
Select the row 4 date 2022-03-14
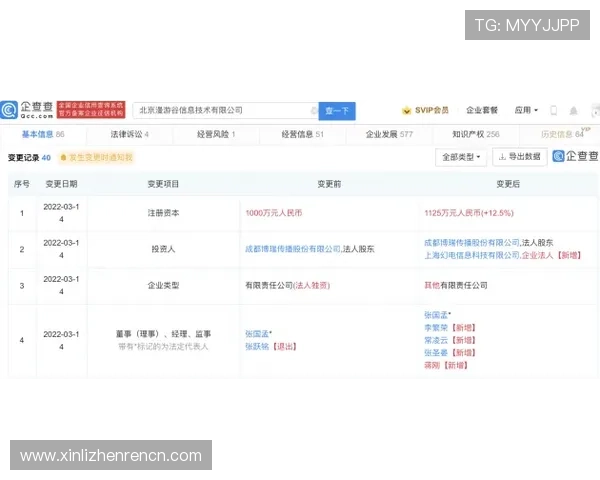(x=61, y=340)
